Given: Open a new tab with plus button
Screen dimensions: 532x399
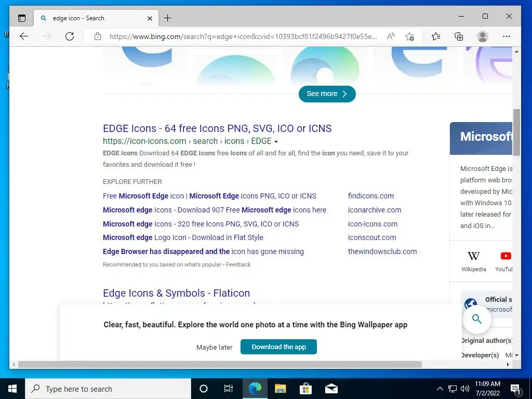Looking at the screenshot, I should [x=168, y=18].
